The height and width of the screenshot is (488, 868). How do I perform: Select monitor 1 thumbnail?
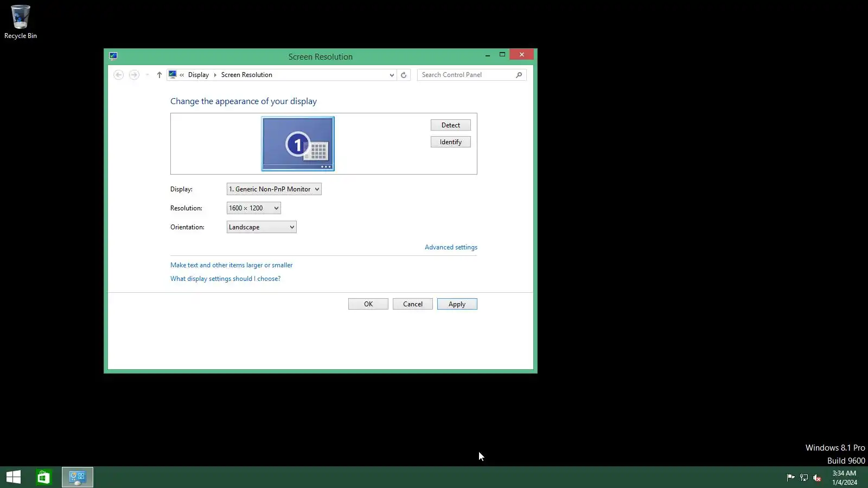tap(298, 144)
